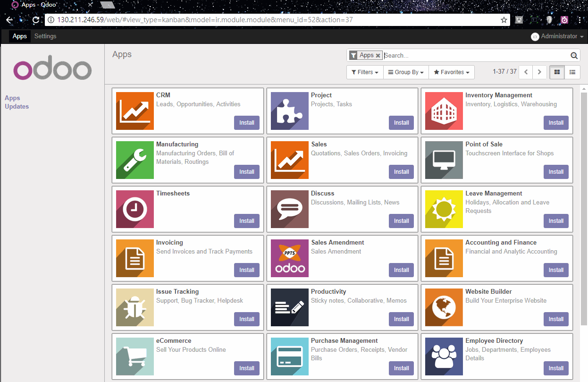The image size is (588, 382).
Task: Click the Leave Management sun icon
Action: (444, 209)
